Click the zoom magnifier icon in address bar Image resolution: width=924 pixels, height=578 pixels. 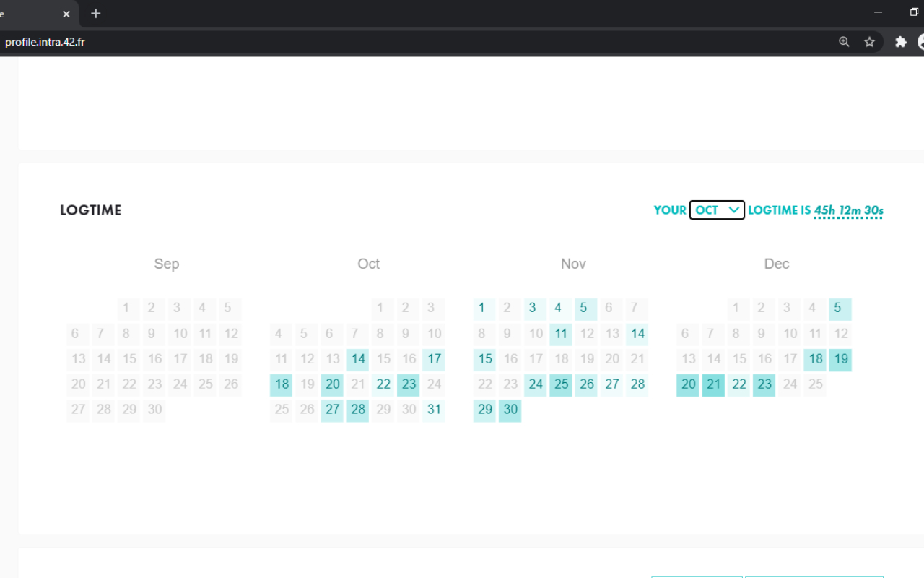pyautogui.click(x=844, y=42)
